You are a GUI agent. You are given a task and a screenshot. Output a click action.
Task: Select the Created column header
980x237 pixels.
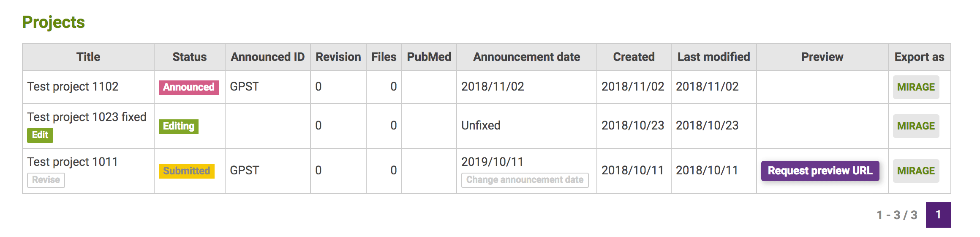pos(634,57)
